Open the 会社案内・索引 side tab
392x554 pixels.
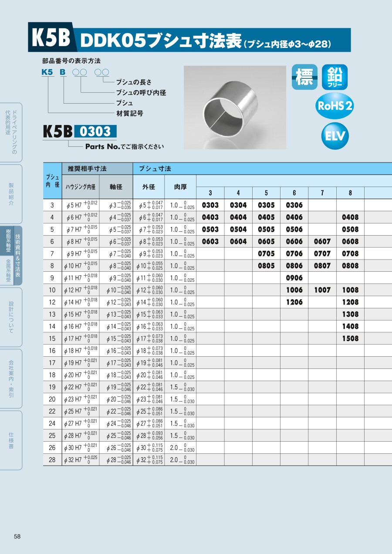pos(11,378)
